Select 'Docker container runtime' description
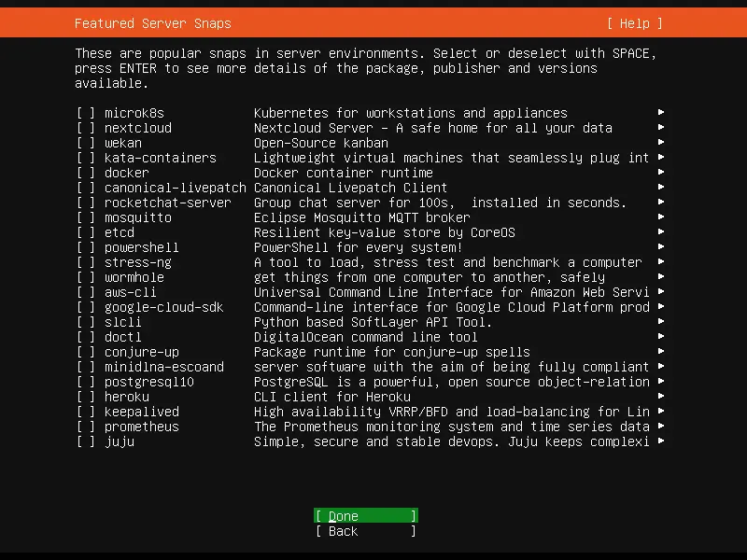This screenshot has height=560, width=747. [x=344, y=173]
